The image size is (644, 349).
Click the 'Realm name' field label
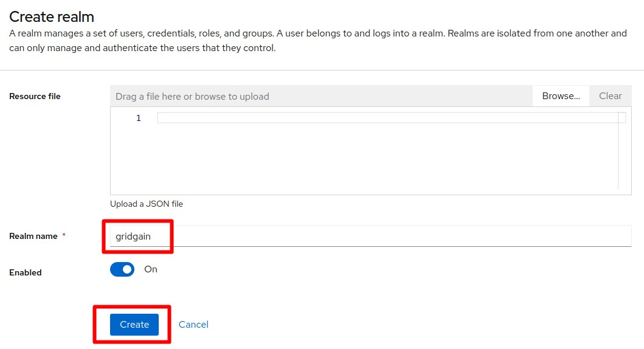[x=33, y=236]
